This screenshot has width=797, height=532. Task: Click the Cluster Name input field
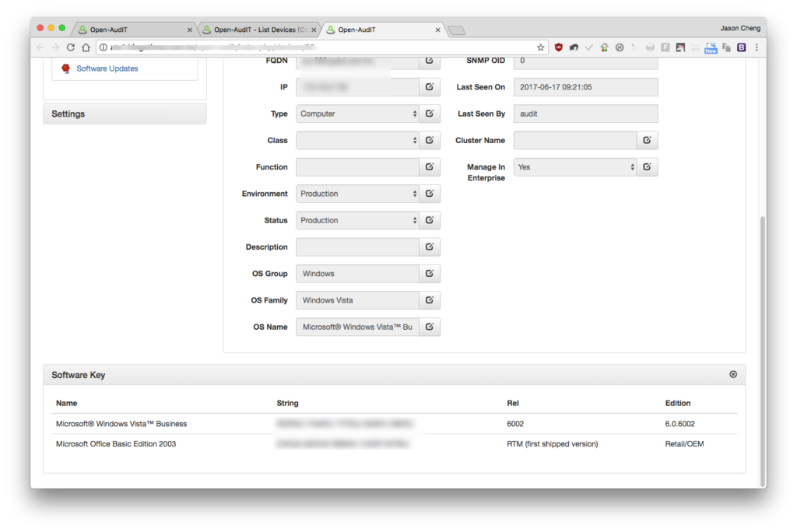pyautogui.click(x=575, y=140)
